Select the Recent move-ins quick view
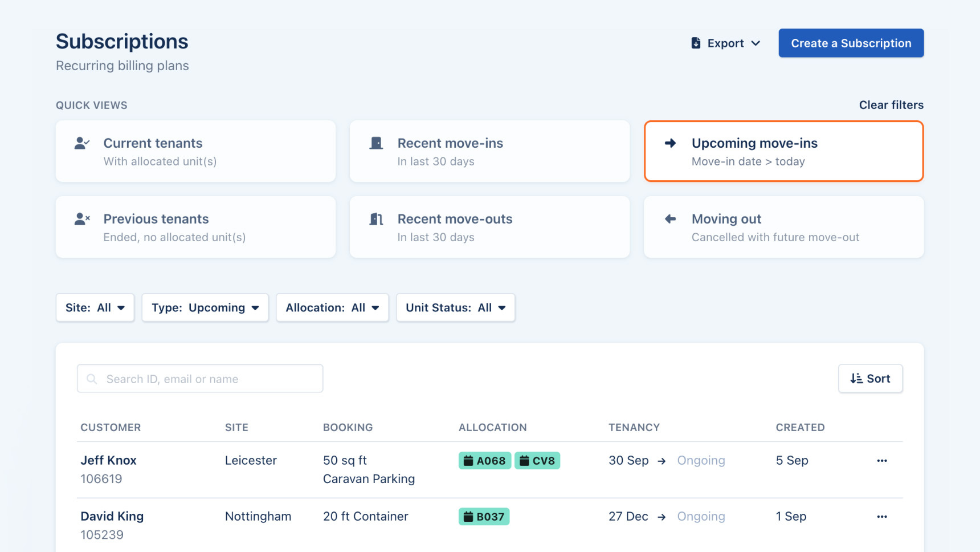980x552 pixels. 489,152
